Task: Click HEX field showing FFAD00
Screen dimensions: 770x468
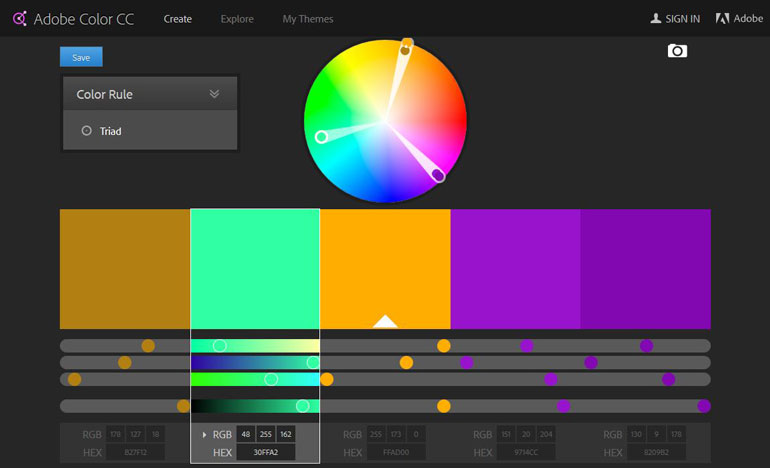Action: coord(396,452)
